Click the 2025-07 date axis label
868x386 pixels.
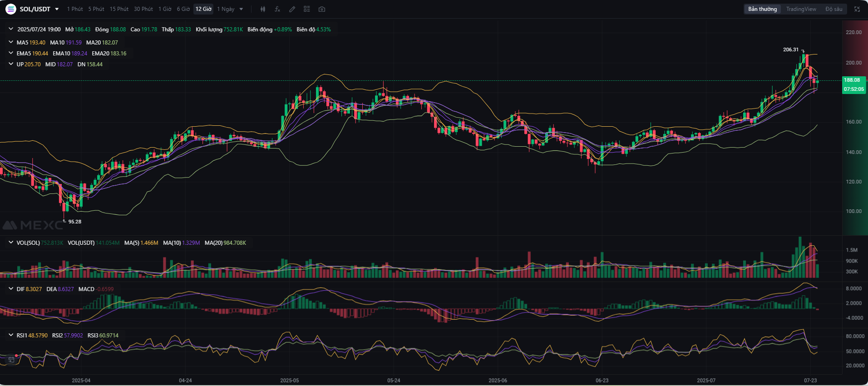coord(706,381)
